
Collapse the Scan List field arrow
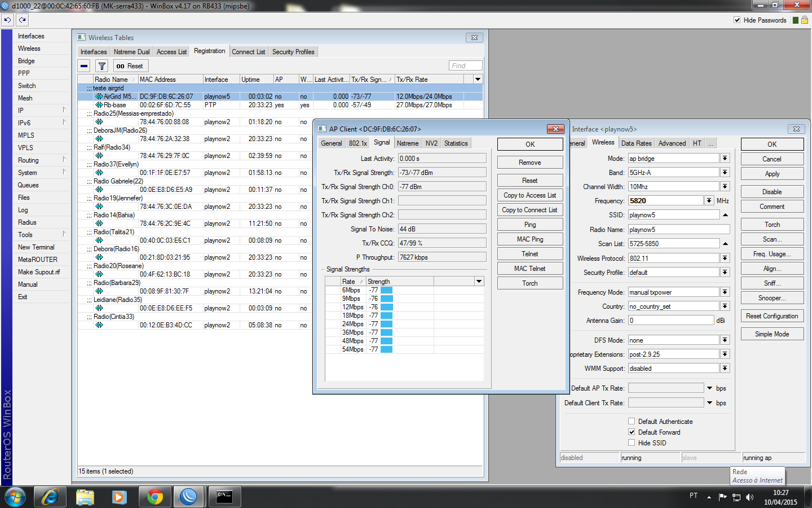click(x=725, y=244)
